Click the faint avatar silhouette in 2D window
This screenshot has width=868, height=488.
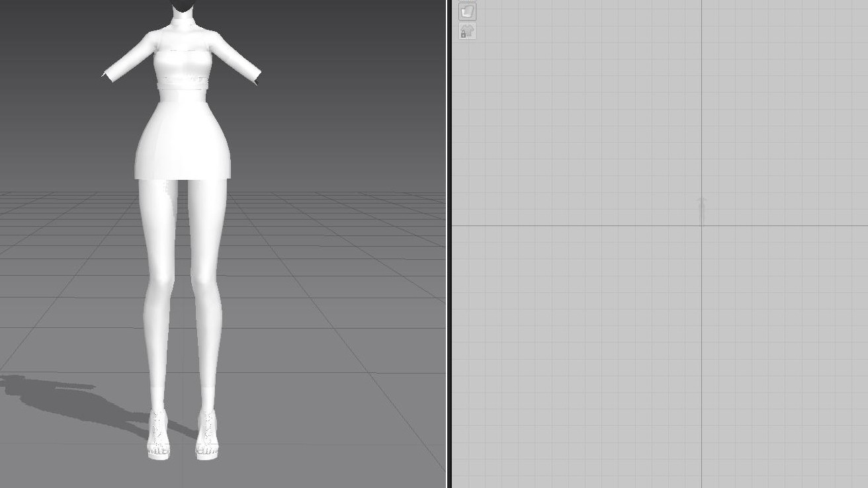point(702,210)
